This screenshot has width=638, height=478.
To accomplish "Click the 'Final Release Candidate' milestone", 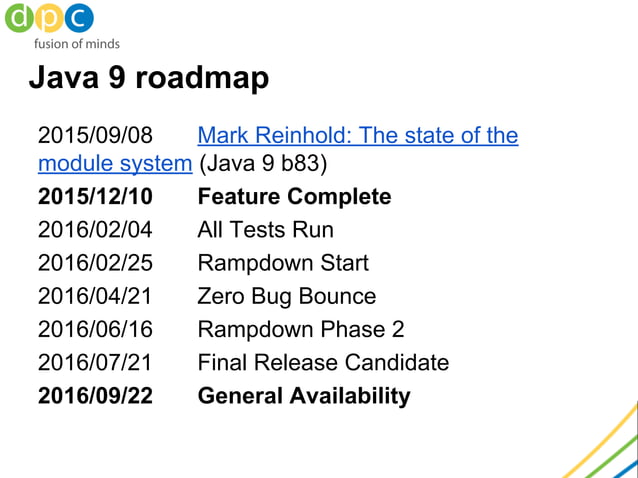I will click(323, 362).
